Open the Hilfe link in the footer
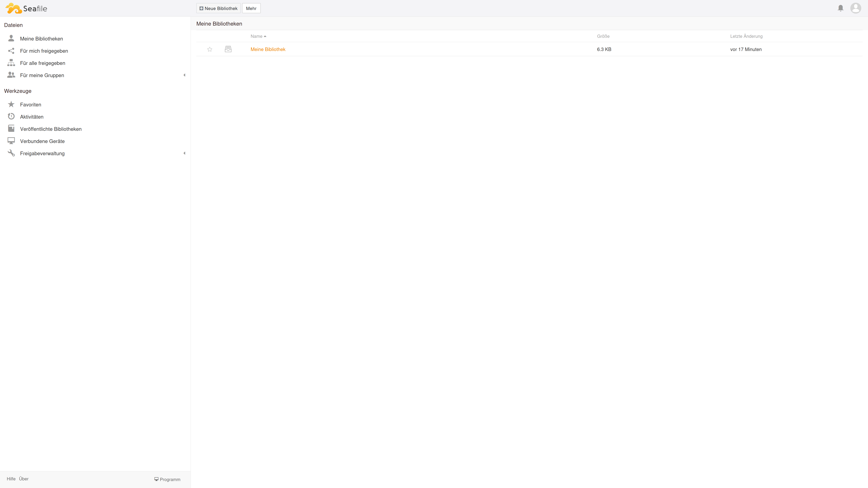This screenshot has height=488, width=868. coord(11,479)
